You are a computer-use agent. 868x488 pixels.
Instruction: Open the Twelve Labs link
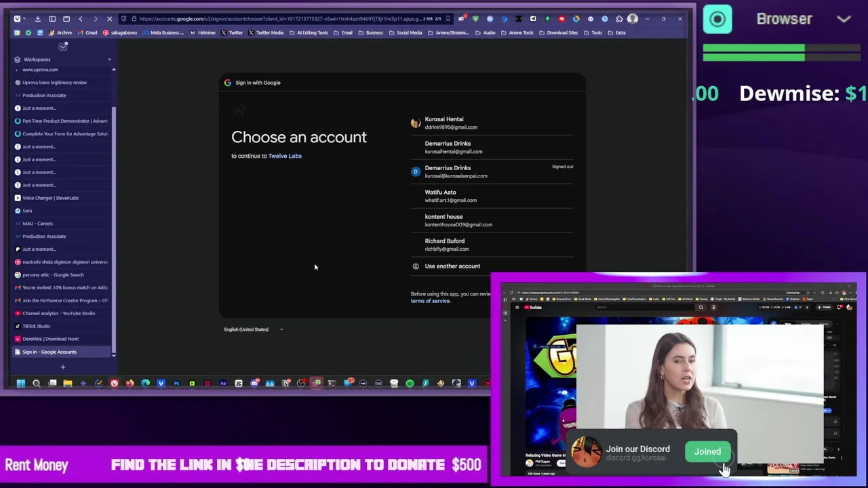285,156
